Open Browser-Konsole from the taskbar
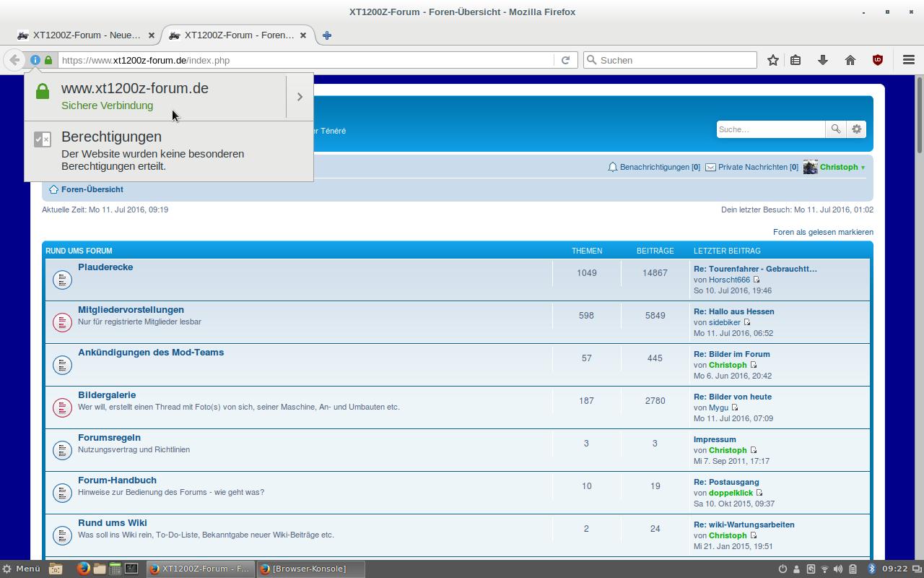 309,569
